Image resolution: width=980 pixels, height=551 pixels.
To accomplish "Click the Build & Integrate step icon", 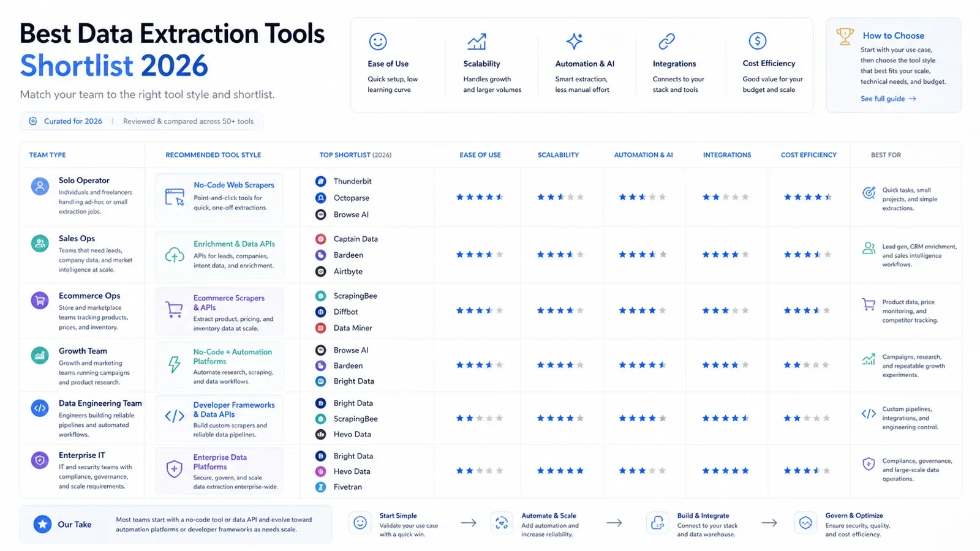I will [x=657, y=523].
